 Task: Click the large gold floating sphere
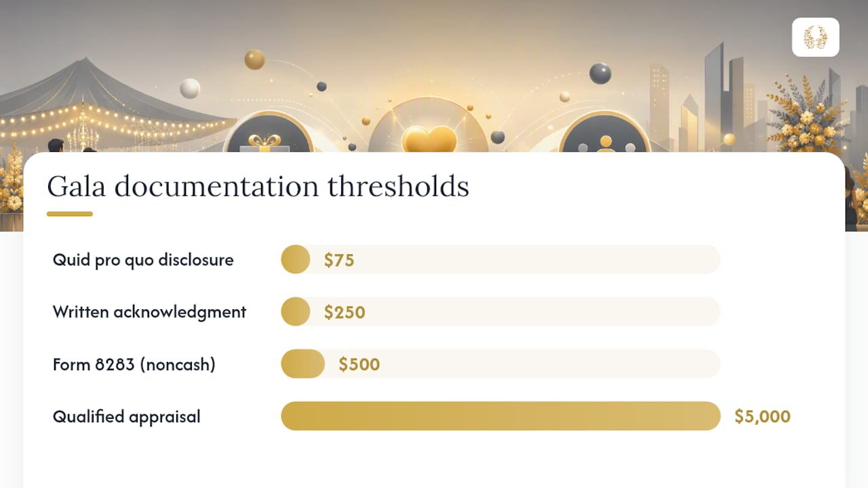click(254, 60)
